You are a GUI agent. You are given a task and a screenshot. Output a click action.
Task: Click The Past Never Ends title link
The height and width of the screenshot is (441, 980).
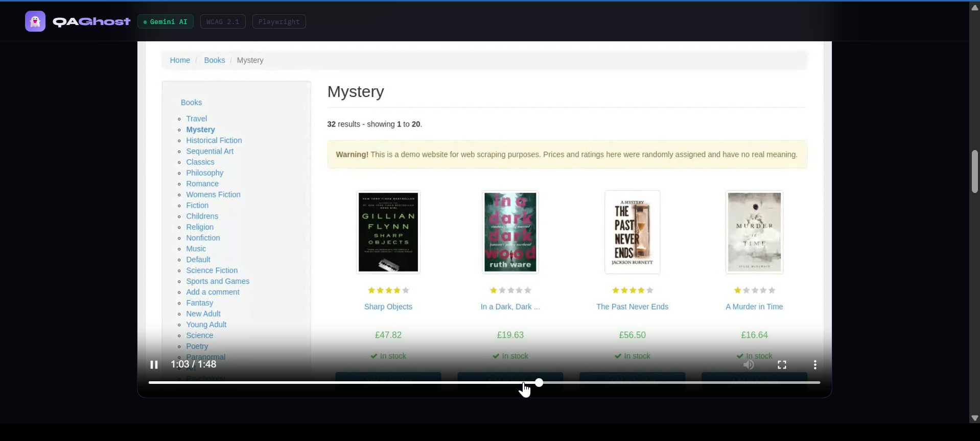[x=633, y=307]
